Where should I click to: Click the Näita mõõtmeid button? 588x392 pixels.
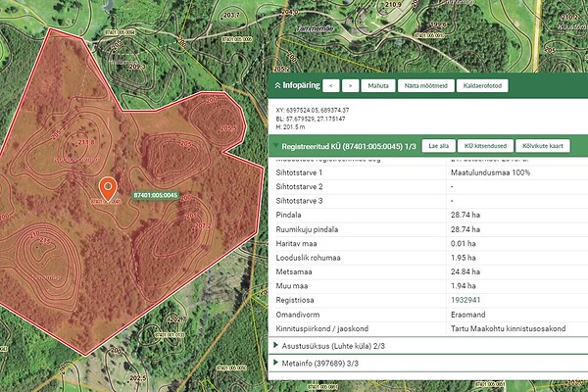[x=426, y=86]
